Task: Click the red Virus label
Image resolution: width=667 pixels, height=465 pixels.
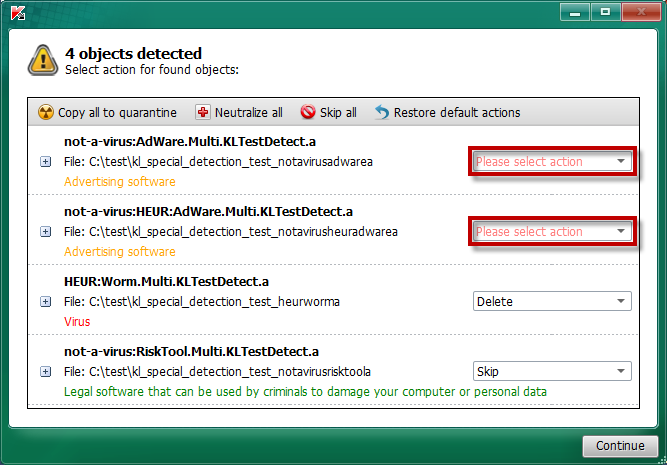Action: pyautogui.click(x=77, y=322)
